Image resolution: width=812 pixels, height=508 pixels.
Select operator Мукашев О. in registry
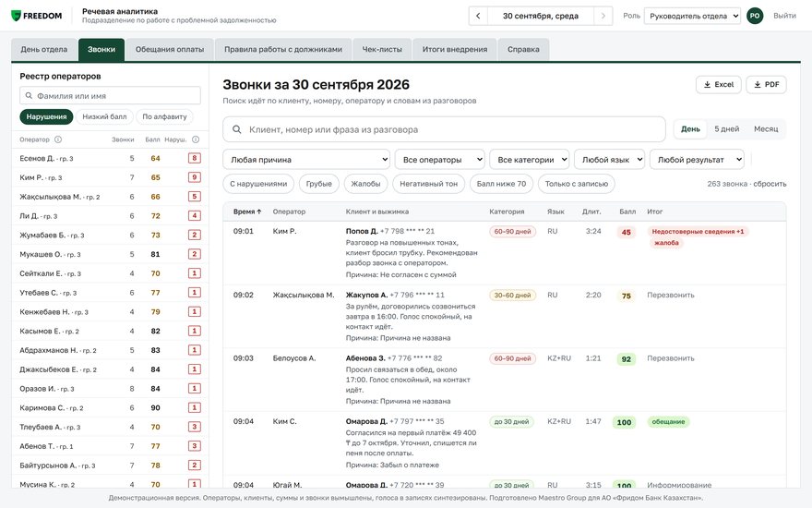[x=110, y=254]
